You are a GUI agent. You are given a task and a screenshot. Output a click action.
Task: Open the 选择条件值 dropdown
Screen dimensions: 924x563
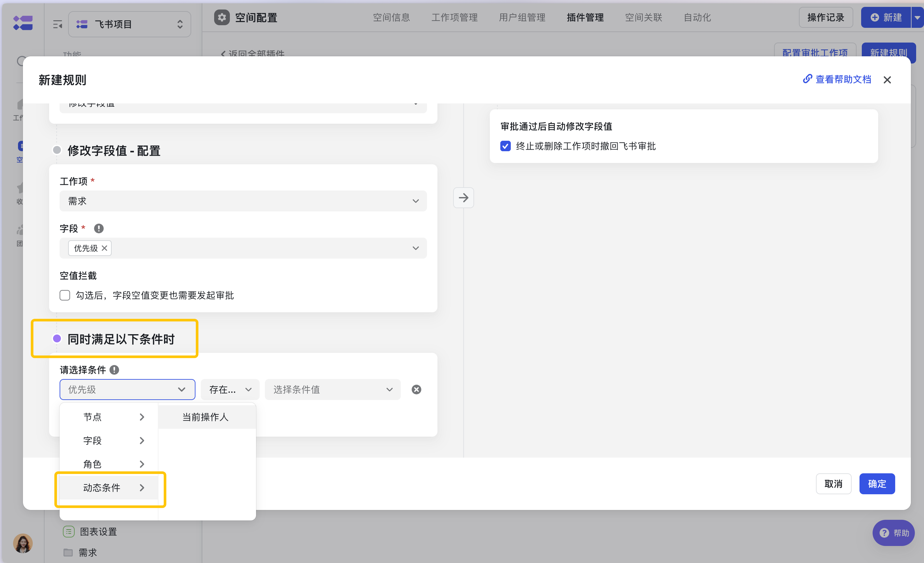333,390
